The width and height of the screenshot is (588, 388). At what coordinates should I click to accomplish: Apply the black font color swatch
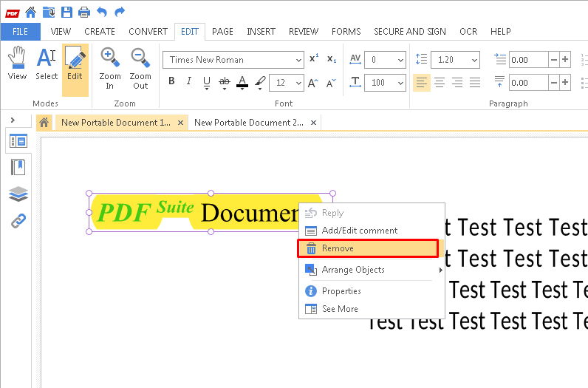(x=242, y=81)
